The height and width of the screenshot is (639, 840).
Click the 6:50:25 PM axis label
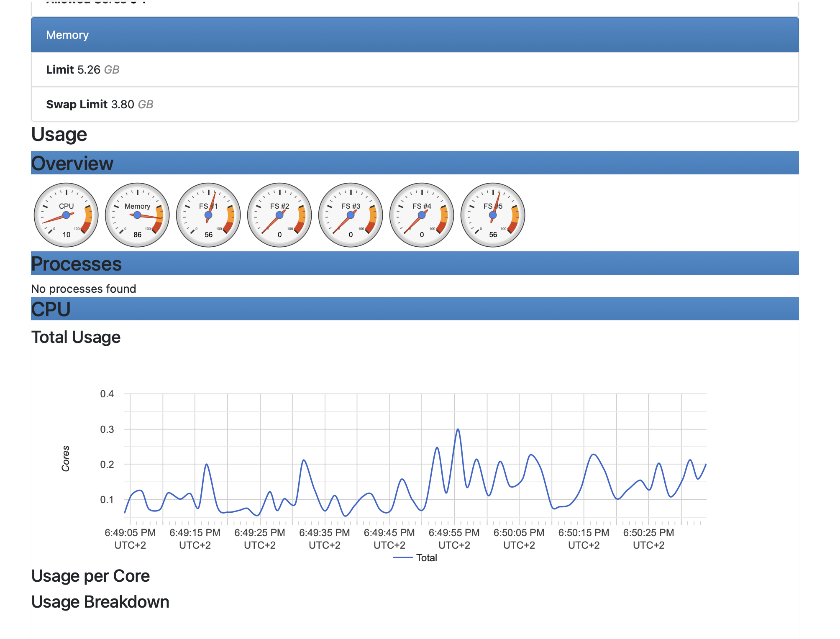click(649, 539)
